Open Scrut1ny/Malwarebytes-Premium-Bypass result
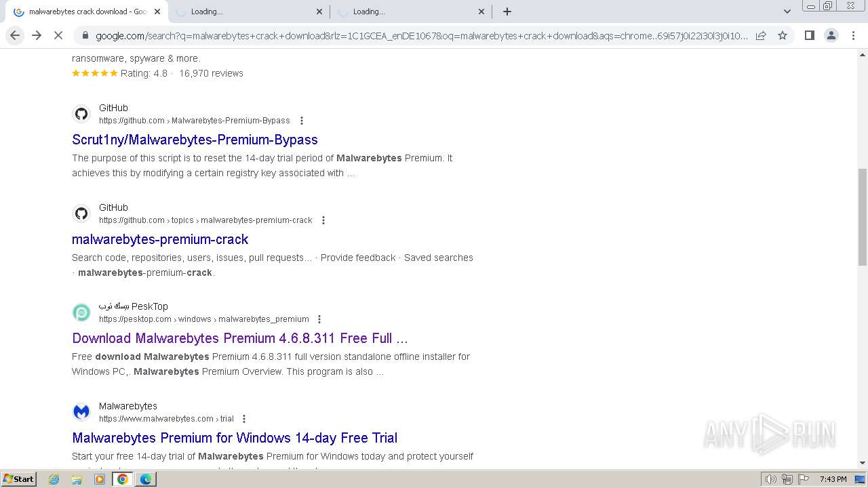 point(195,140)
